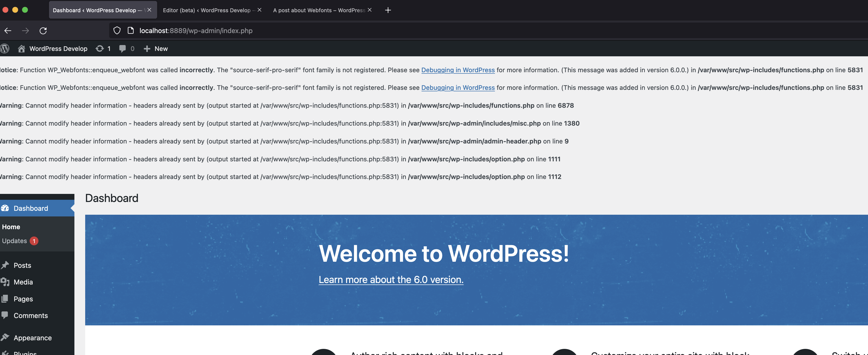Click the Media library icon
This screenshot has height=355, width=868.
[6, 282]
